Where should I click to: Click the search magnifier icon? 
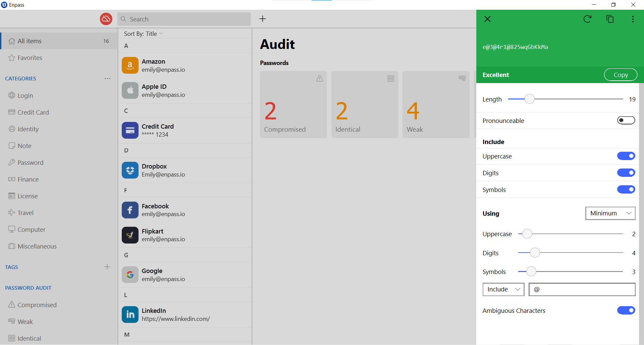pyautogui.click(x=123, y=19)
